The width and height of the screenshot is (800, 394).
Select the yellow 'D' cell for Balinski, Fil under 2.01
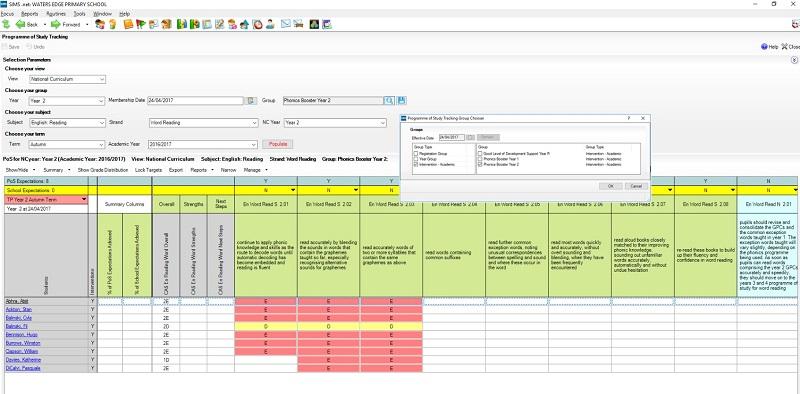[265, 326]
